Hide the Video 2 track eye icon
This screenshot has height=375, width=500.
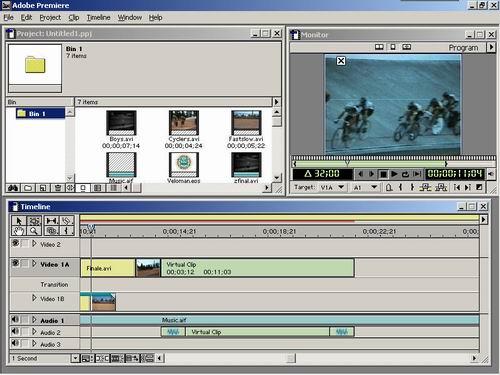15,243
